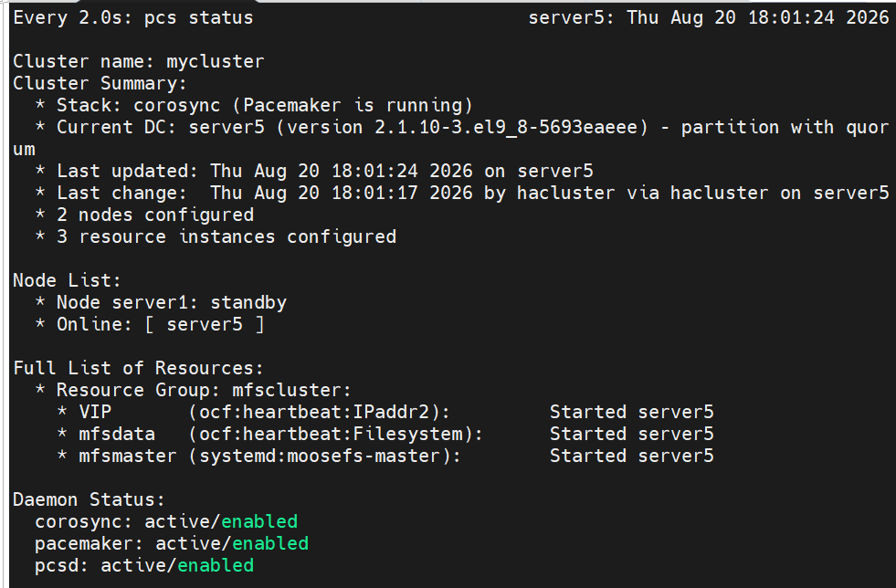Click the mfsdata resource name

click(x=117, y=435)
